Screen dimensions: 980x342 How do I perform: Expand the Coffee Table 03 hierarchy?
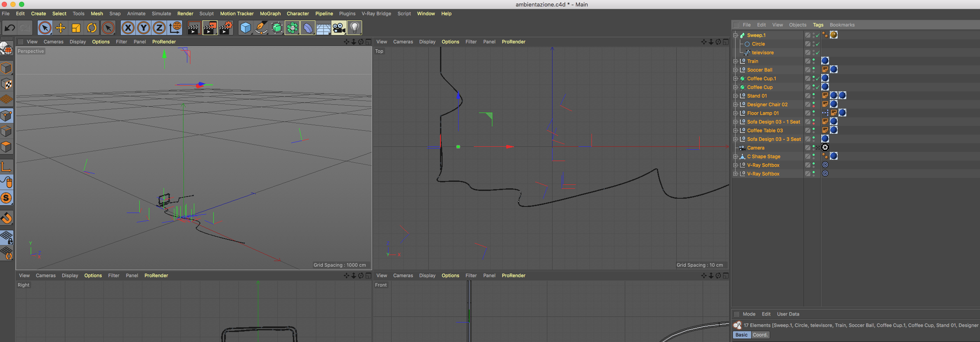pyautogui.click(x=735, y=130)
